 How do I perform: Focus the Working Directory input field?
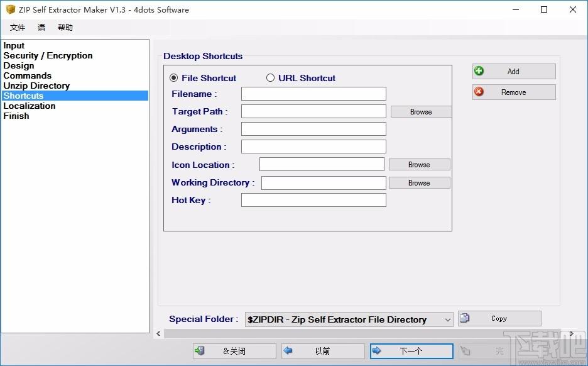coord(324,183)
